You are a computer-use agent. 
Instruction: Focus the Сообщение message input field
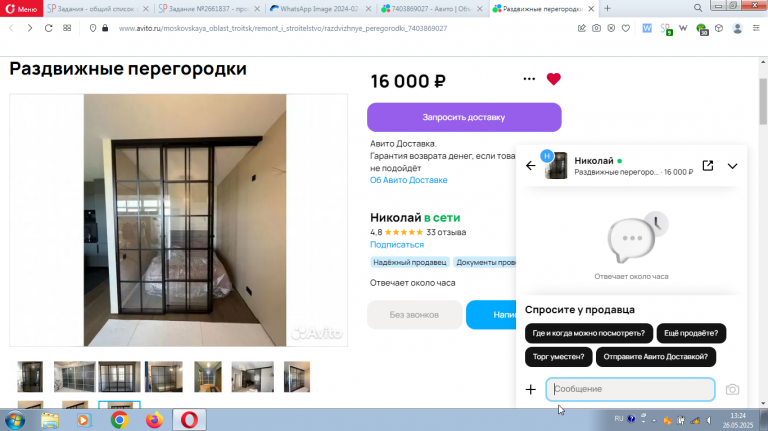[x=630, y=389]
